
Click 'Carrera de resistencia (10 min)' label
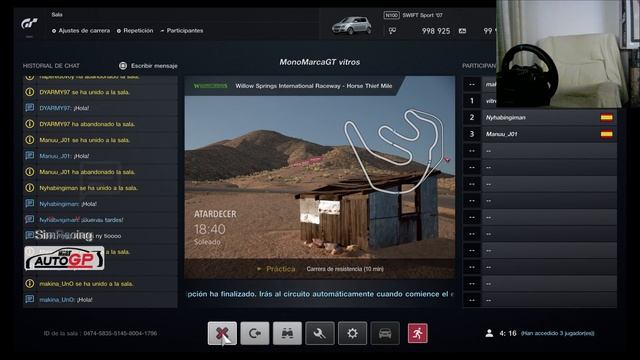(345, 269)
